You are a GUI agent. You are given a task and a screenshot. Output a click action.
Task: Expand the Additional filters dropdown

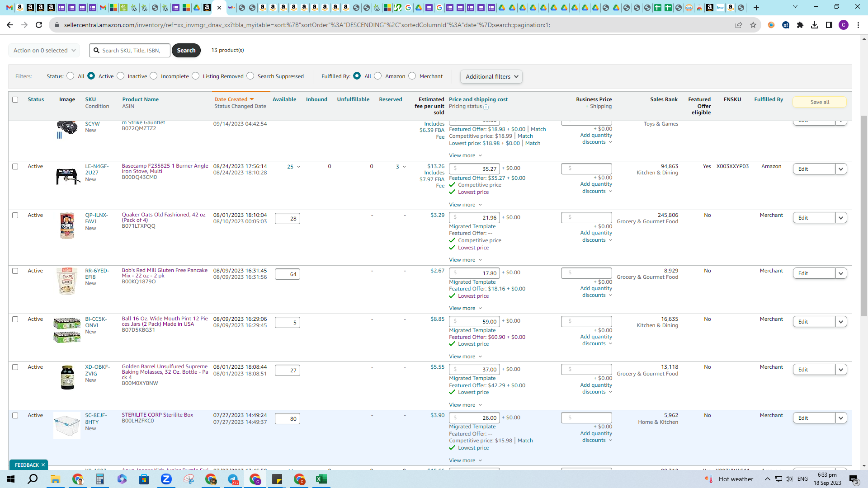click(x=491, y=76)
